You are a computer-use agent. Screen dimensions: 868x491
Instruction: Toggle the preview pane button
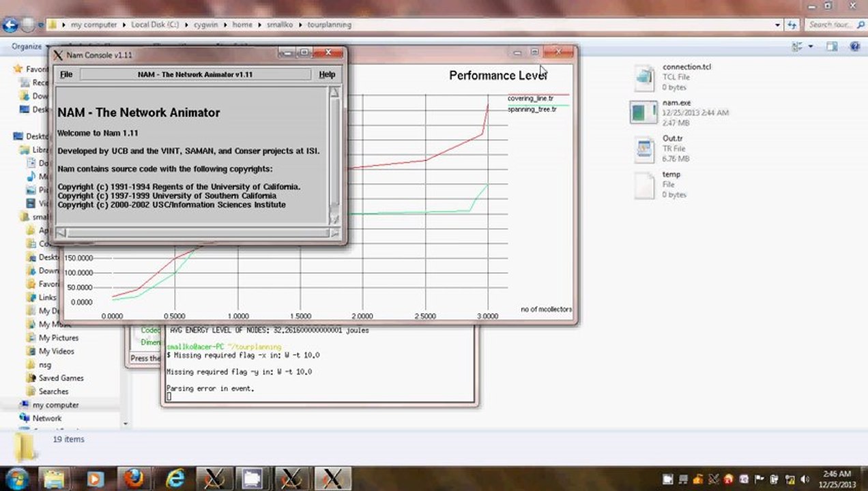(832, 46)
